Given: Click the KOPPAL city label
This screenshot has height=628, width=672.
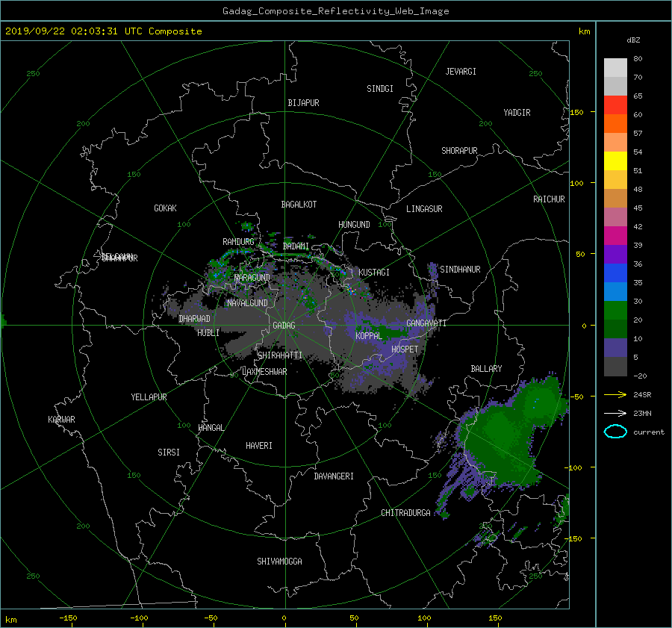Looking at the screenshot, I should point(369,335).
